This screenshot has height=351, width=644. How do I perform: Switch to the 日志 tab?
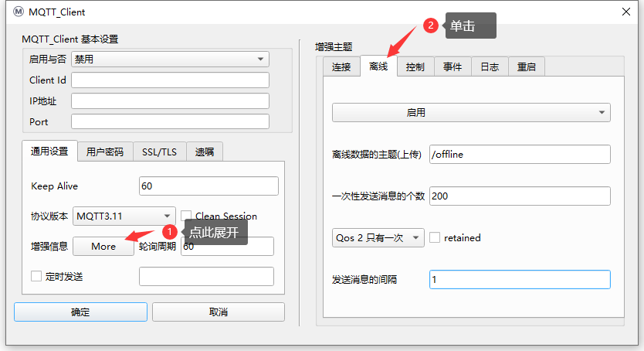(490, 67)
